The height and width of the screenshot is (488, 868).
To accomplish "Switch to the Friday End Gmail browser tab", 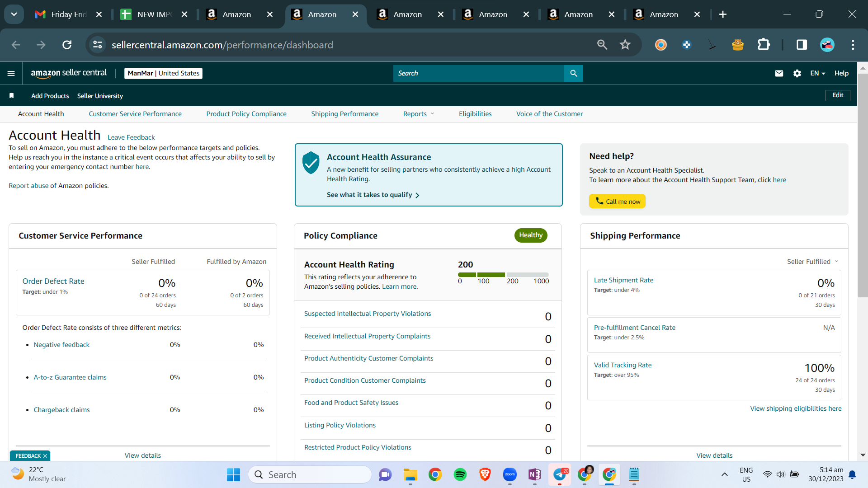I will pos(68,14).
